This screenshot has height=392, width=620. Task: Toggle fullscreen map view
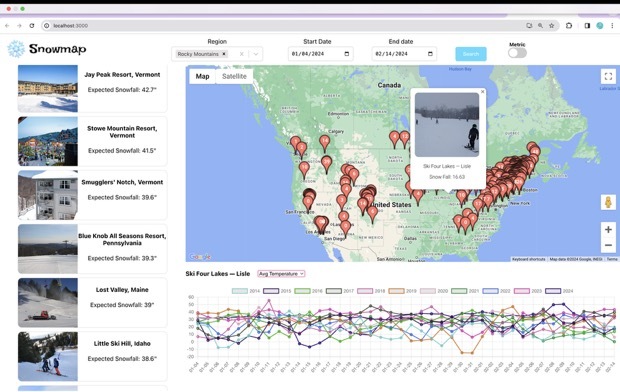coord(608,76)
